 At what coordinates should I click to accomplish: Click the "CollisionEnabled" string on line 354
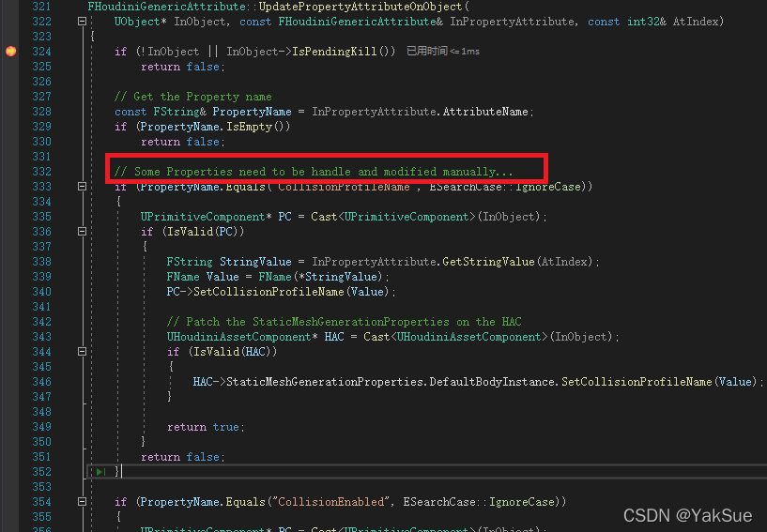coord(331,502)
